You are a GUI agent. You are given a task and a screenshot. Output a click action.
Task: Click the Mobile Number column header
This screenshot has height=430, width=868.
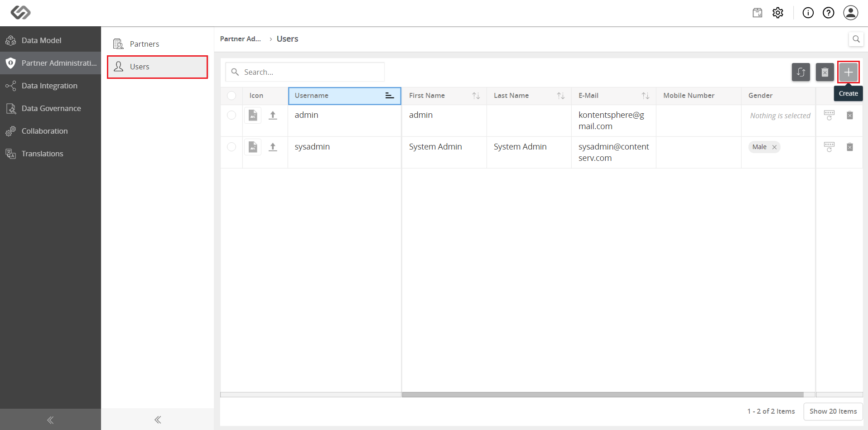pos(699,96)
